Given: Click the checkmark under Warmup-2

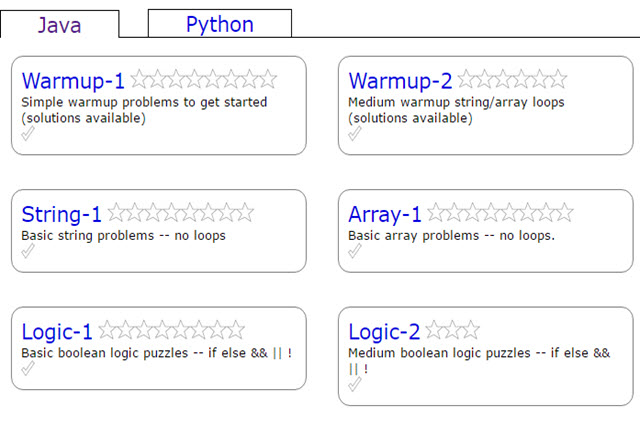Looking at the screenshot, I should [355, 134].
